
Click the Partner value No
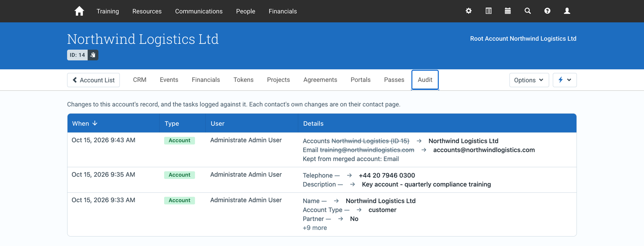[x=354, y=219]
